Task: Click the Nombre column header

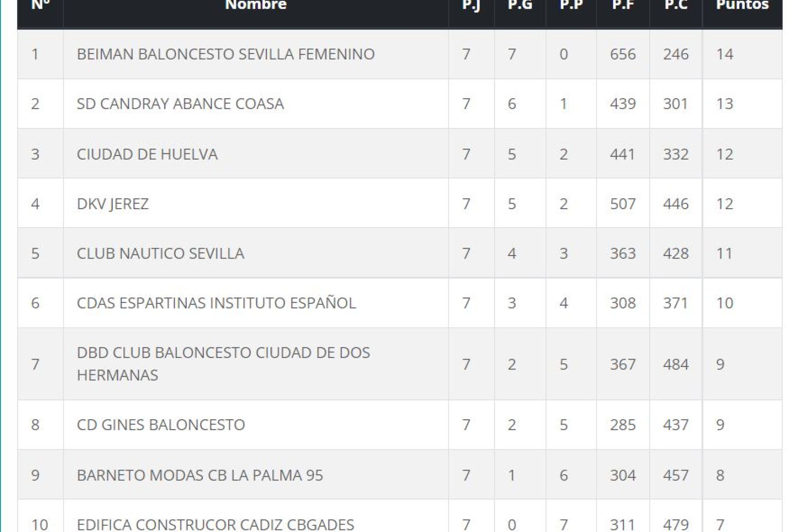Action: [256, 5]
